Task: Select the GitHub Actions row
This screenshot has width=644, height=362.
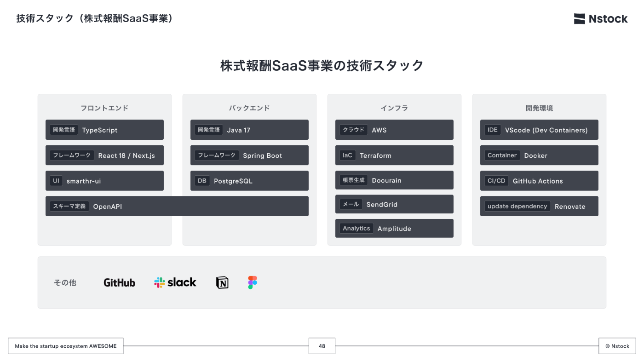Action: pos(539,181)
